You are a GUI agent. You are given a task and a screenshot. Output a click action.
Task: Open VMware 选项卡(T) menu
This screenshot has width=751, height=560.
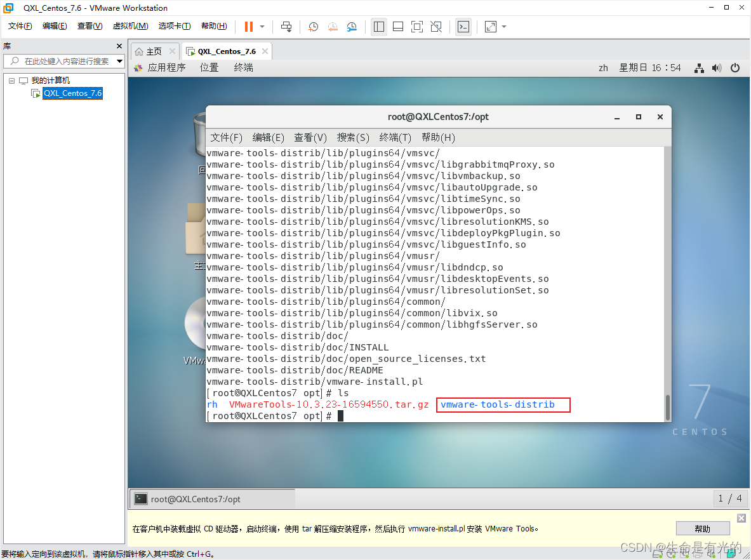(175, 26)
